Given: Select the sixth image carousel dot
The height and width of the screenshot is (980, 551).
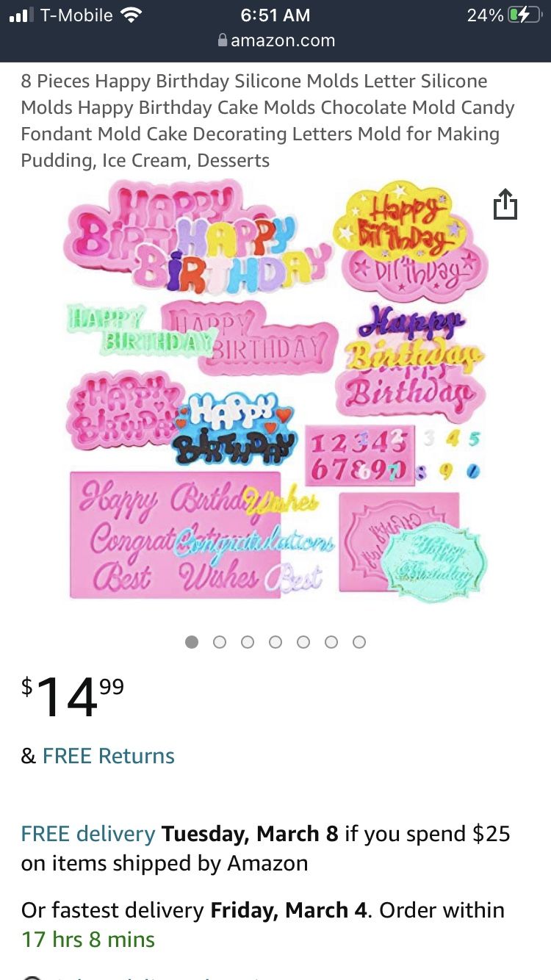Looking at the screenshot, I should (x=331, y=642).
